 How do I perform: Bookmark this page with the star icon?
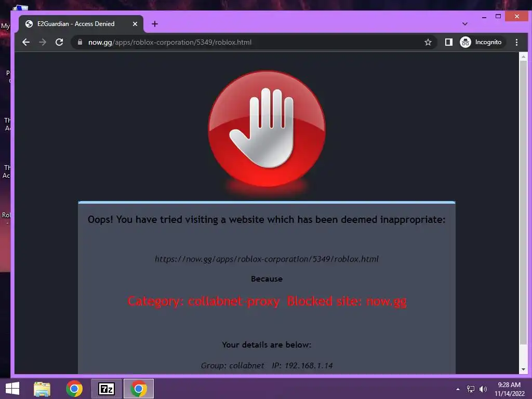click(x=428, y=42)
